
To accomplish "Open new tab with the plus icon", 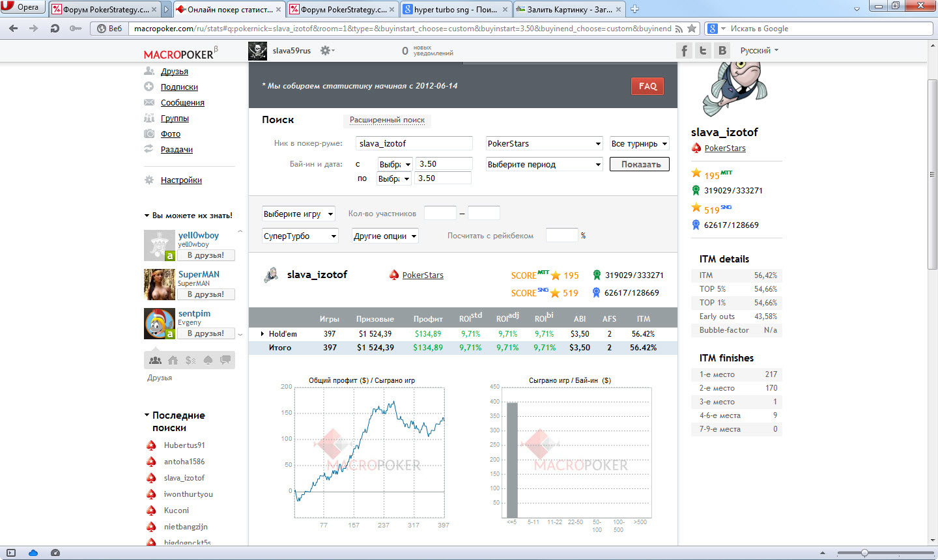I will 634,9.
